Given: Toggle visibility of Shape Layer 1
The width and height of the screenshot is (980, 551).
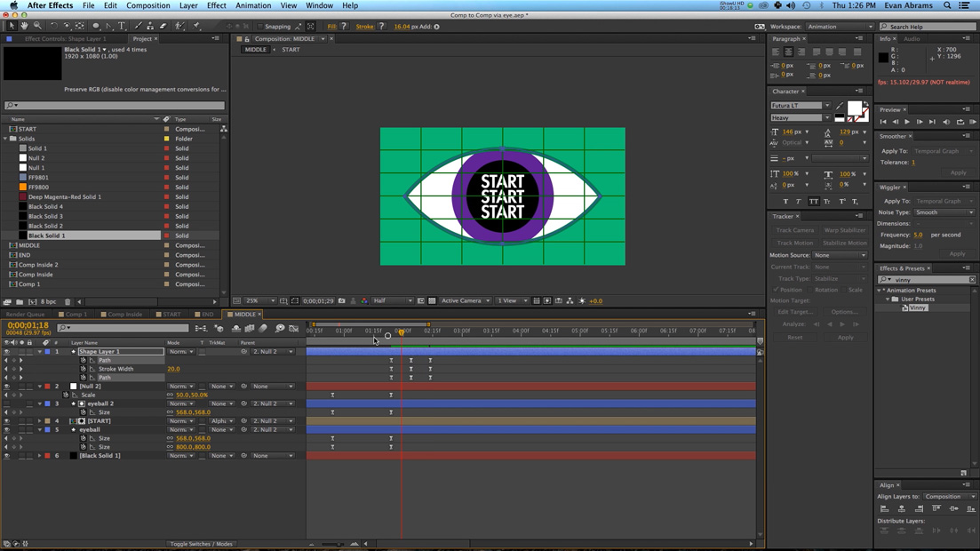Looking at the screenshot, I should pyautogui.click(x=8, y=352).
